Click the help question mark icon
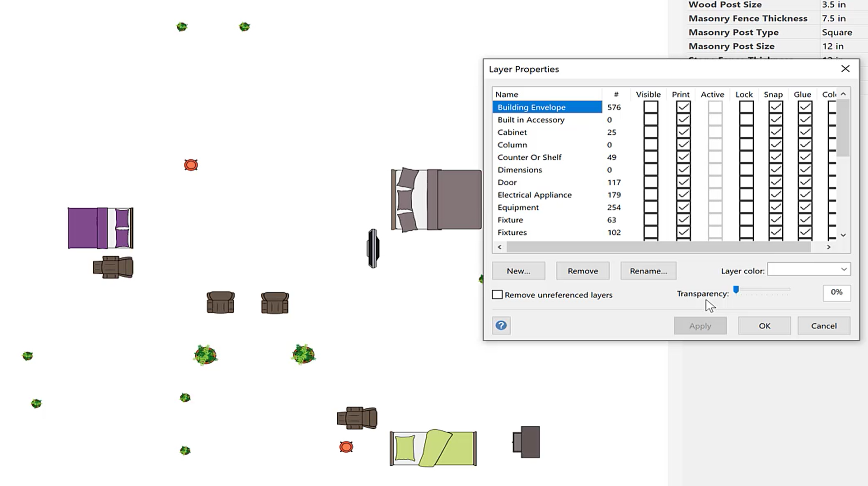Image resolution: width=868 pixels, height=486 pixels. pos(501,325)
